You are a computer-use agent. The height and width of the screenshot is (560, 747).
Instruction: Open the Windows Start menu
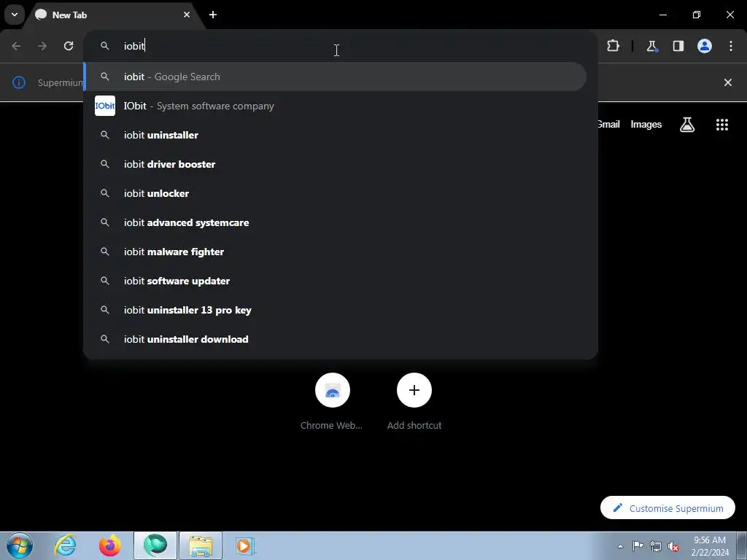[20, 545]
